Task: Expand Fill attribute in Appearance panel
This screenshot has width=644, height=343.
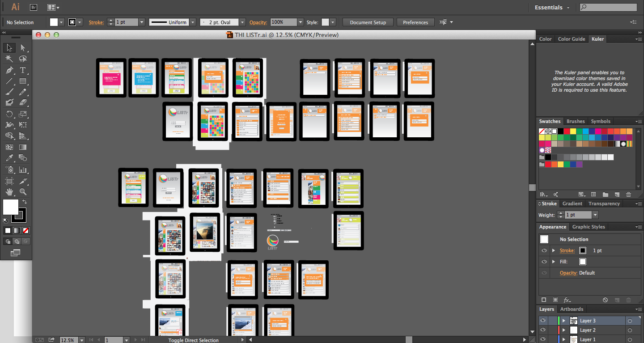Action: click(x=554, y=262)
